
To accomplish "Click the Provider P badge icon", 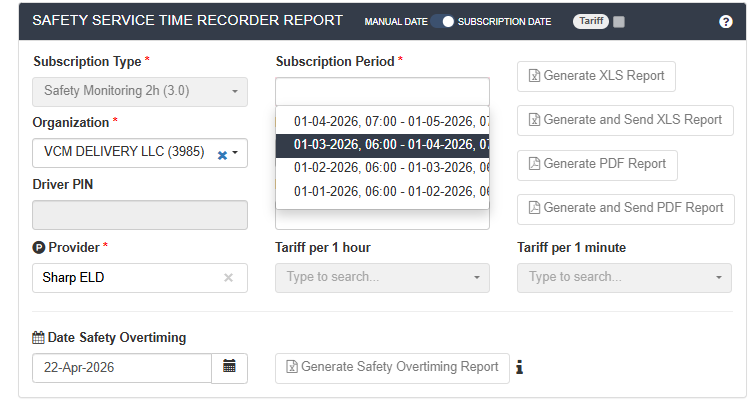I will point(39,247).
